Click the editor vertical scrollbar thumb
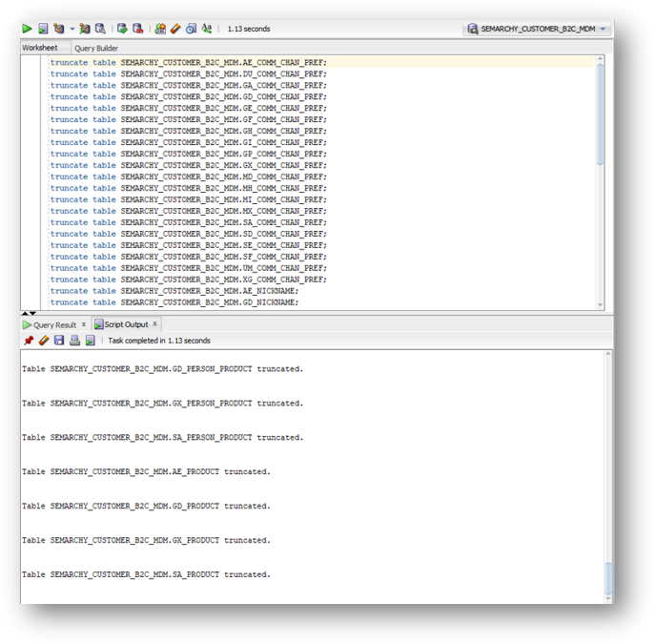This screenshot has height=644, width=655. [601, 114]
